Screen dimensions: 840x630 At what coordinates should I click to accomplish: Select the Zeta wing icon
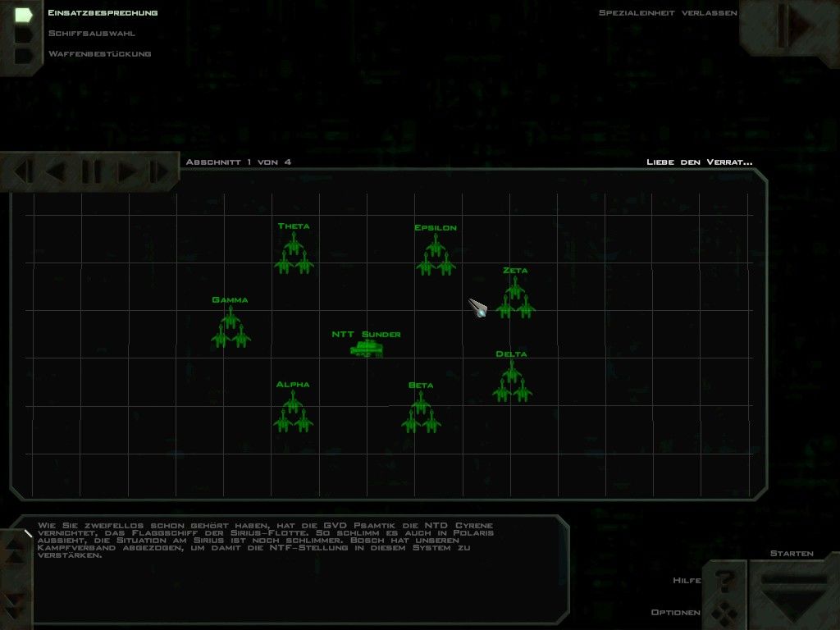click(515, 298)
